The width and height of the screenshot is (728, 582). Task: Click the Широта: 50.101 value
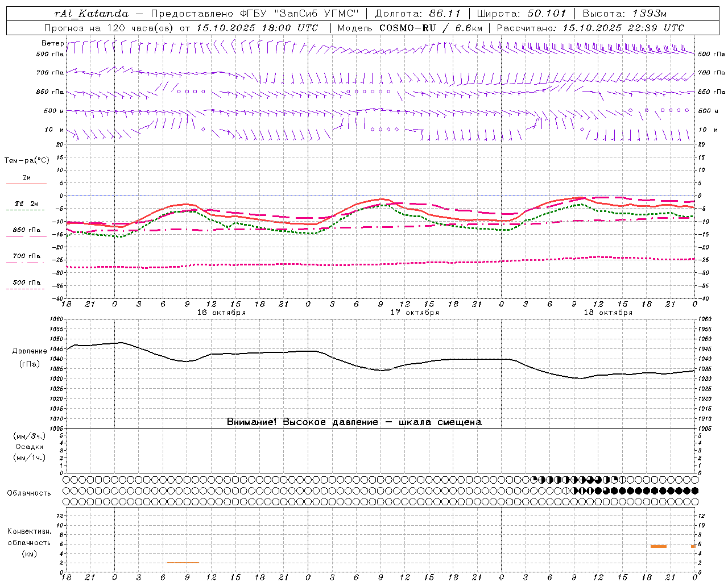522,14
